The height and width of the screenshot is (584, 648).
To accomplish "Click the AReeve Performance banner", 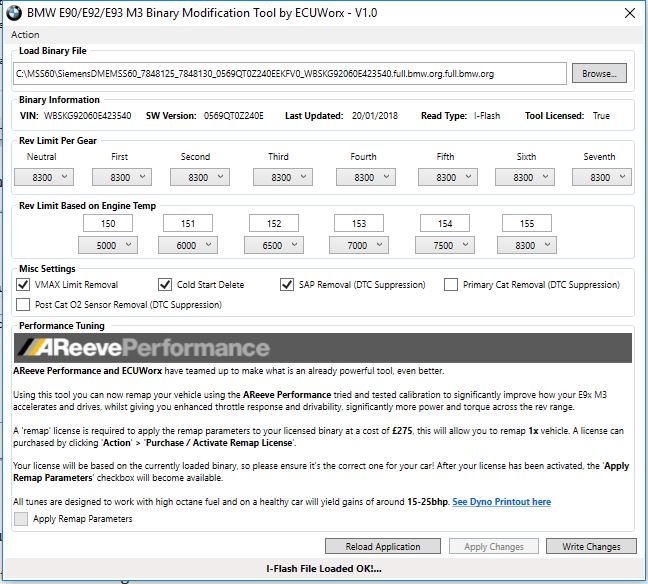I will pyautogui.click(x=323, y=348).
